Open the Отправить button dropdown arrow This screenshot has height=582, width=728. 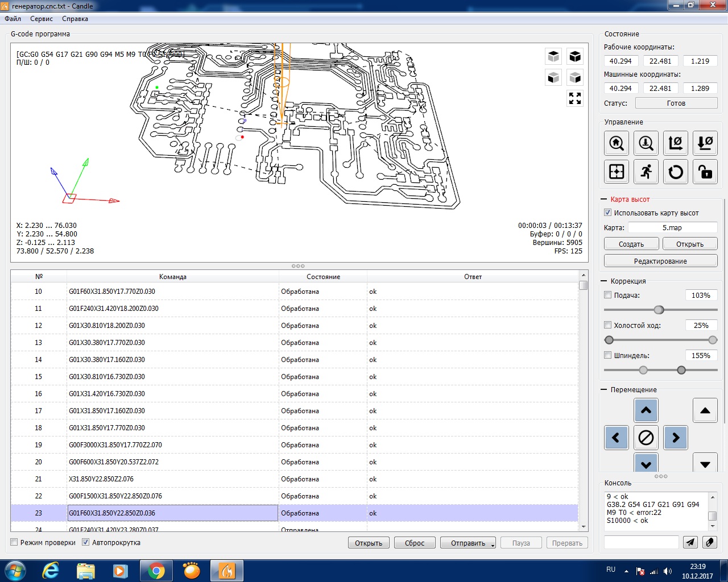[x=493, y=544]
